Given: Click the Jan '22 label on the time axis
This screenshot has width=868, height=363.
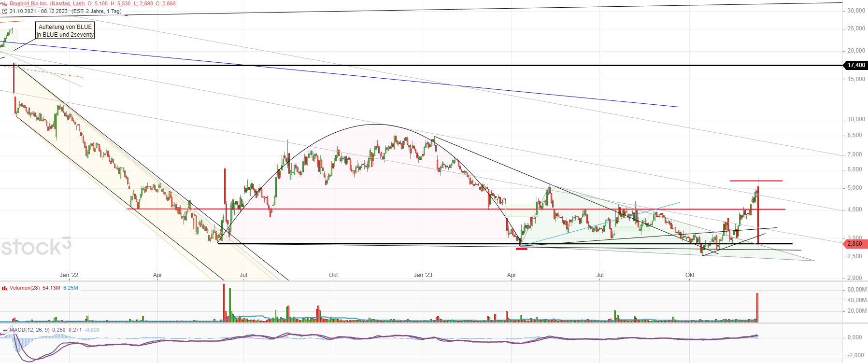Looking at the screenshot, I should [x=69, y=275].
